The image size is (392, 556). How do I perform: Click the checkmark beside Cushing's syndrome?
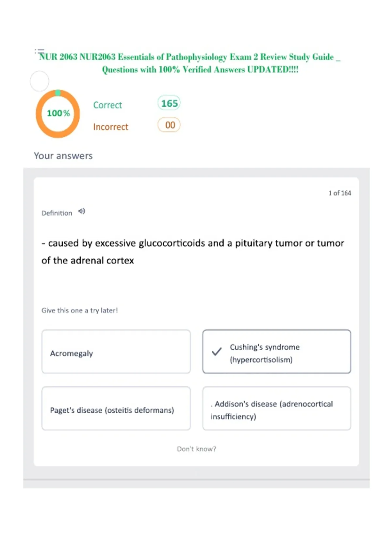point(217,352)
